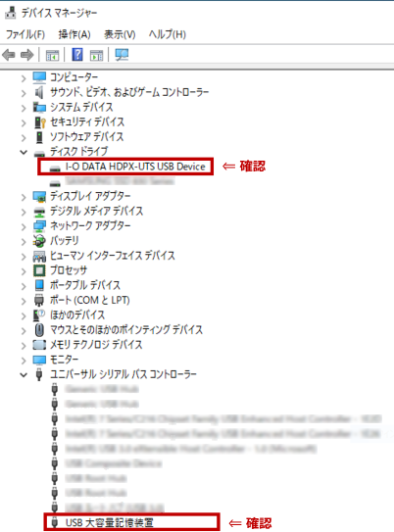
Task: Select the ポート (COM と LPT) item
Action: pyautogui.click(x=90, y=300)
